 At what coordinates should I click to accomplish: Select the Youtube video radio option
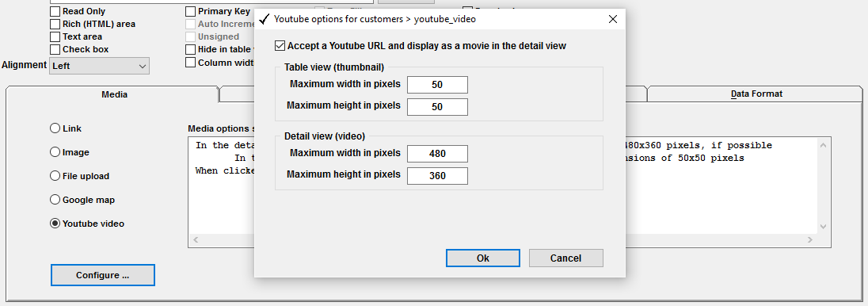(55, 224)
